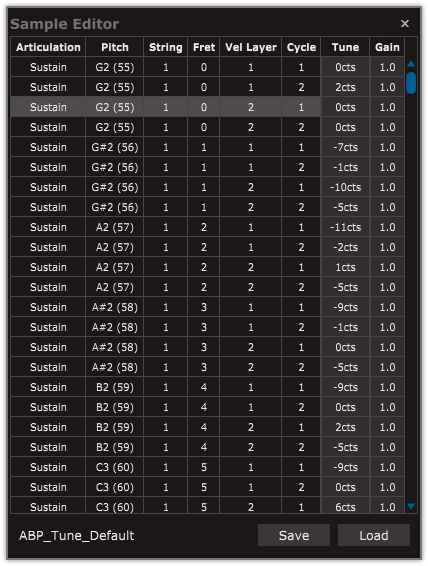Click the Vel Layer column header
Image resolution: width=428 pixels, height=566 pixels.
(x=250, y=47)
